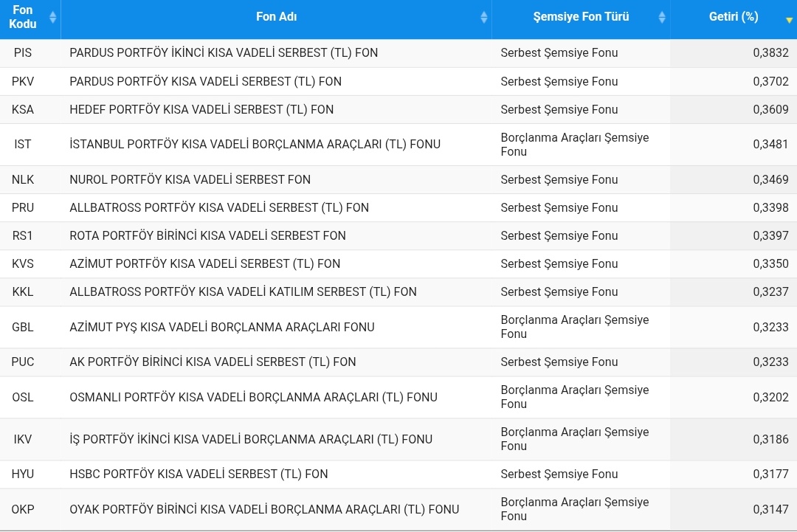The width and height of the screenshot is (797, 532).
Task: Select fund code KKL
Action: [23, 291]
